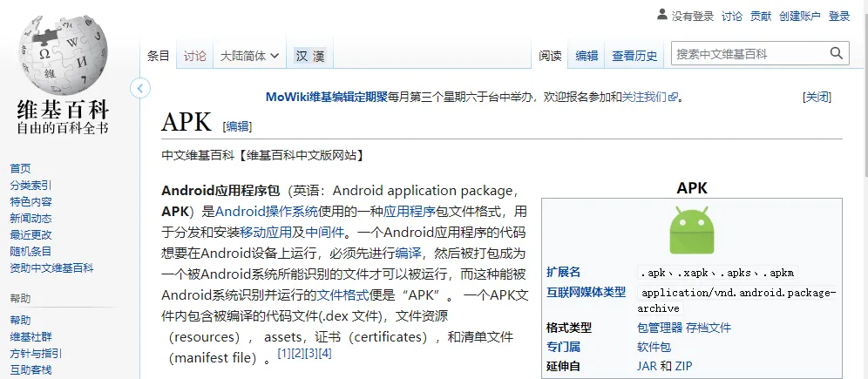Open 最近更改 in sidebar
This screenshot has height=379, width=868.
[x=31, y=235]
